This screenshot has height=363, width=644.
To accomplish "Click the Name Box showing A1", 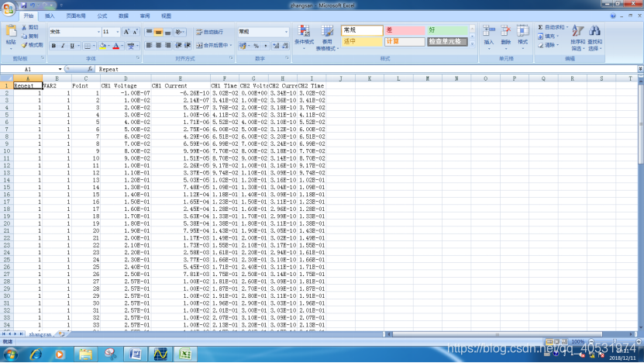I will click(29, 69).
